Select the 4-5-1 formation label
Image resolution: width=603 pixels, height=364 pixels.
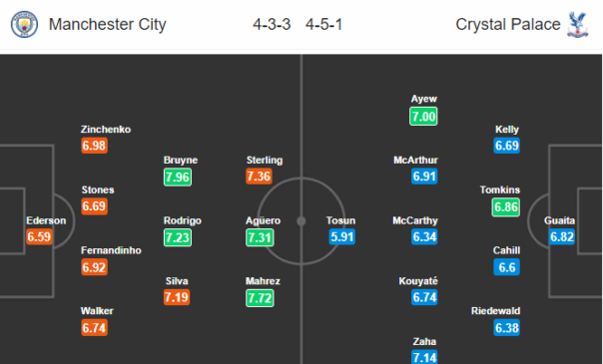point(323,25)
